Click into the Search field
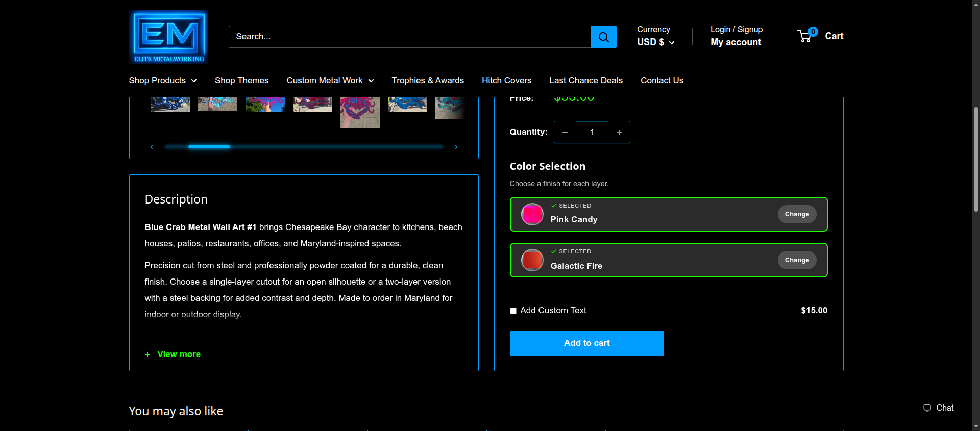 (x=410, y=37)
